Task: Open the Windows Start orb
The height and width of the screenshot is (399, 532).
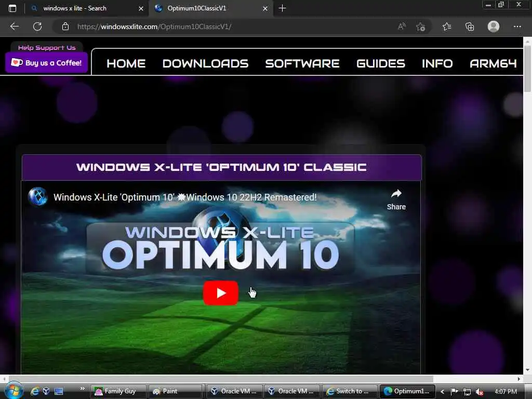Action: point(14,391)
